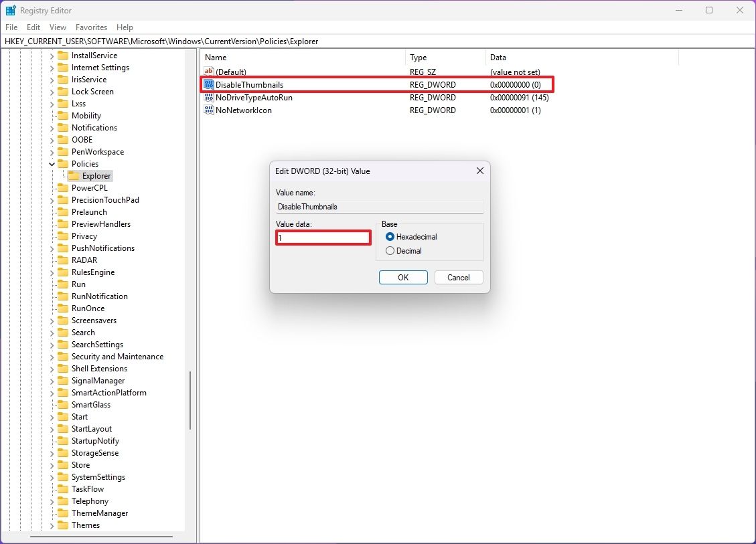Screen dimensions: 756x544
Task: Collapse the Policies key
Action: (x=52, y=163)
